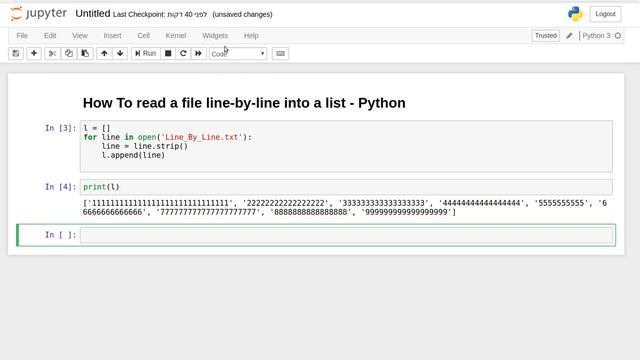The image size is (640, 360).
Task: Paste cells below icon
Action: (x=85, y=53)
